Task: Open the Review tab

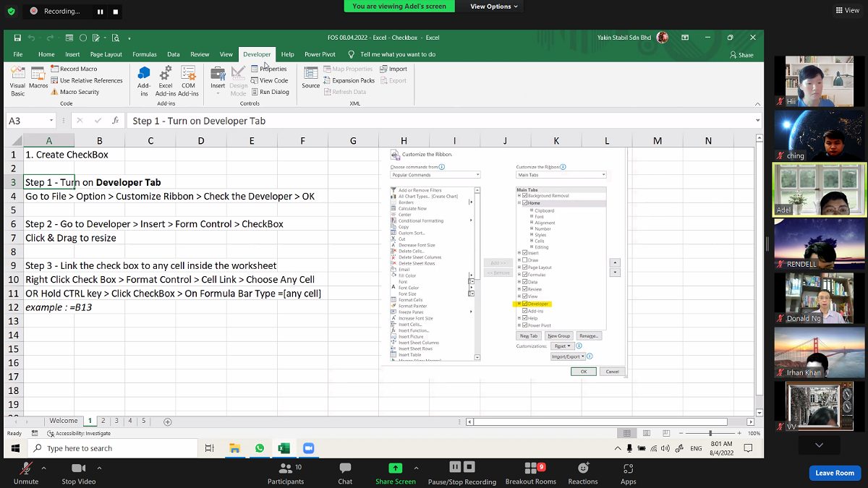Action: 200,54
